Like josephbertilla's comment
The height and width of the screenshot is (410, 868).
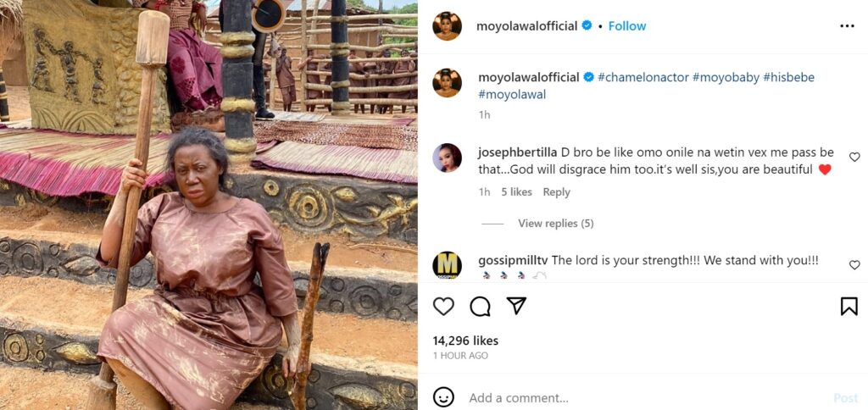[854, 158]
